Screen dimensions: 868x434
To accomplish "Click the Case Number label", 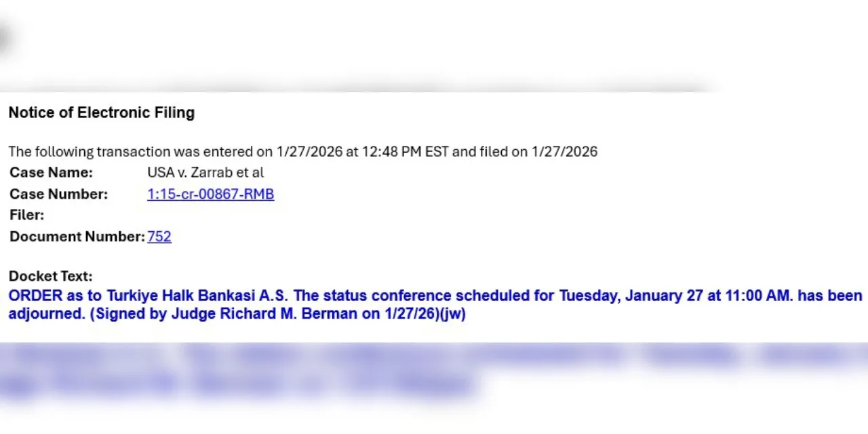I will tap(58, 195).
